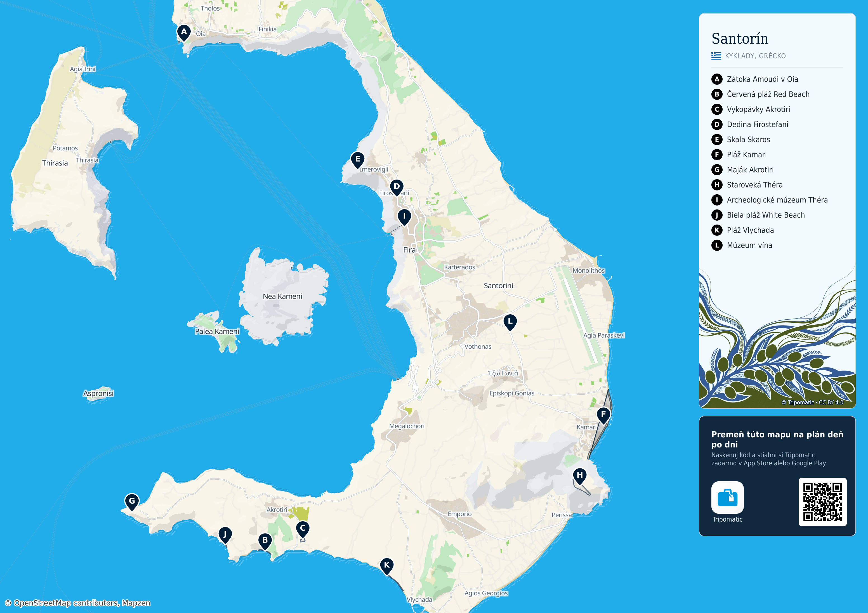Click the QR code image
This screenshot has width=868, height=613.
tap(822, 502)
